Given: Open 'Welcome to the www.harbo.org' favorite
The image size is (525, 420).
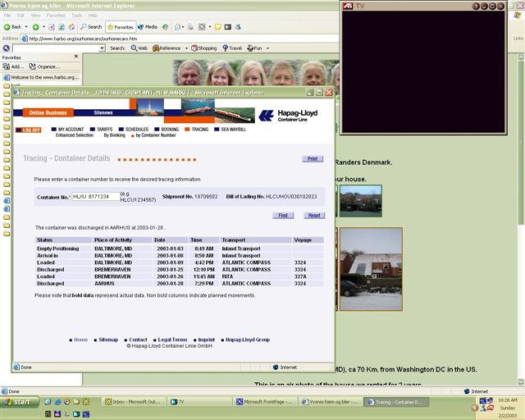Looking at the screenshot, I should click(x=41, y=77).
